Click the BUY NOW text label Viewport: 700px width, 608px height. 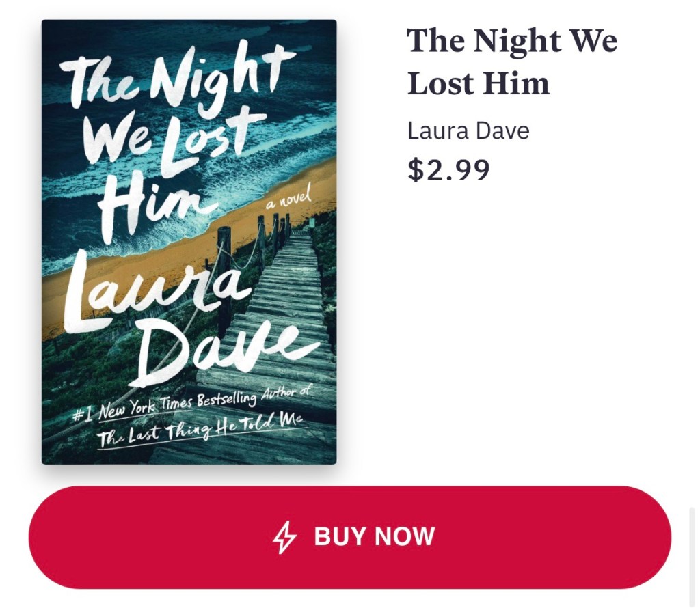tap(374, 537)
